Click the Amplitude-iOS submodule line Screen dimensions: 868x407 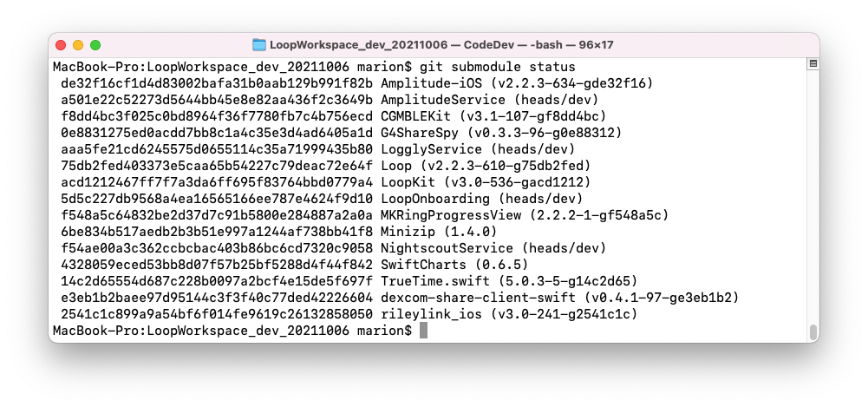tap(357, 83)
